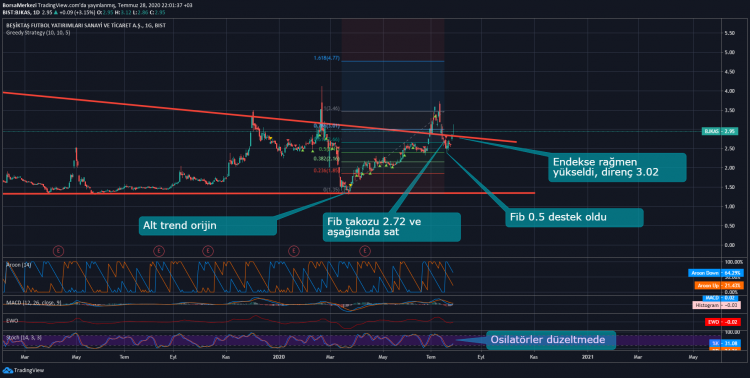Image resolution: width=750 pixels, height=378 pixels.
Task: Click the EWO indicator title
Action: 12,321
